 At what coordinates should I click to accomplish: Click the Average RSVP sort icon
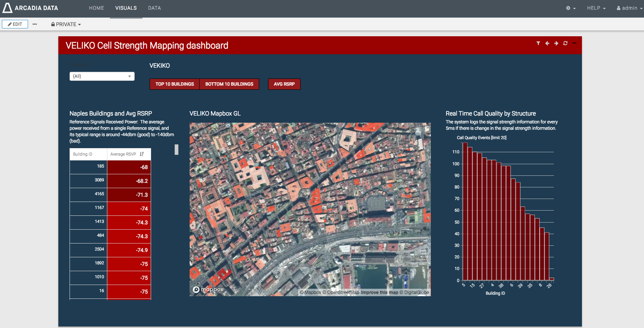[142, 154]
